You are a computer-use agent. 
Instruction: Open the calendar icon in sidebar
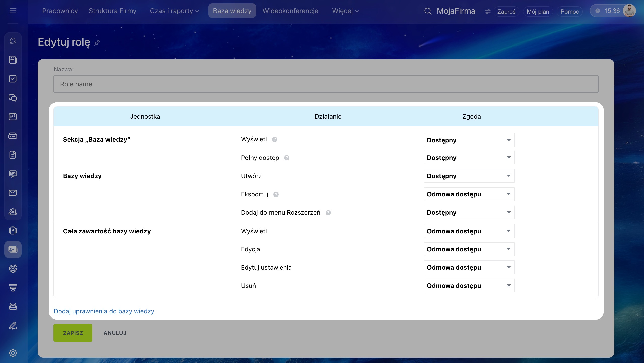coord(13,117)
